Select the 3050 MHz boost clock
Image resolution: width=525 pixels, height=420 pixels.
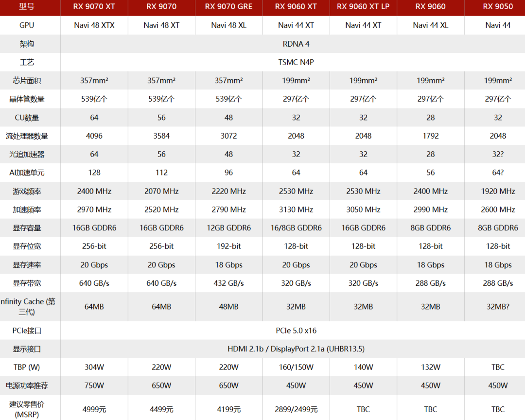(x=363, y=210)
